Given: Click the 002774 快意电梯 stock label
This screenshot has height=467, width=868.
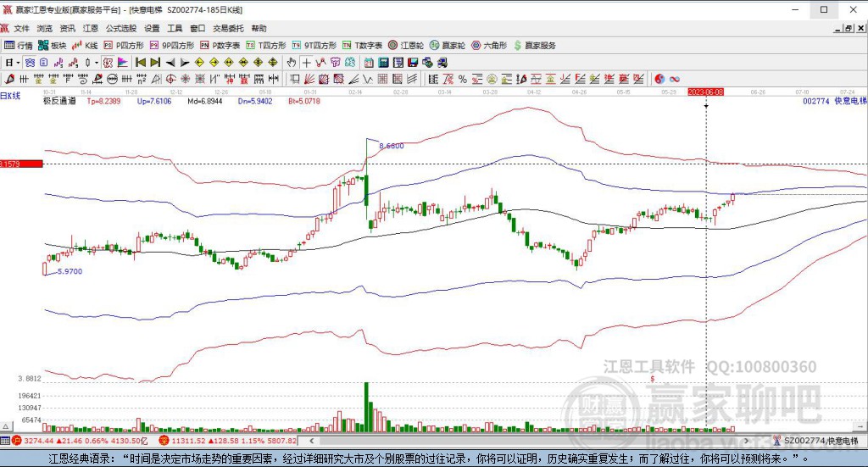Looking at the screenshot, I should click(x=835, y=101).
